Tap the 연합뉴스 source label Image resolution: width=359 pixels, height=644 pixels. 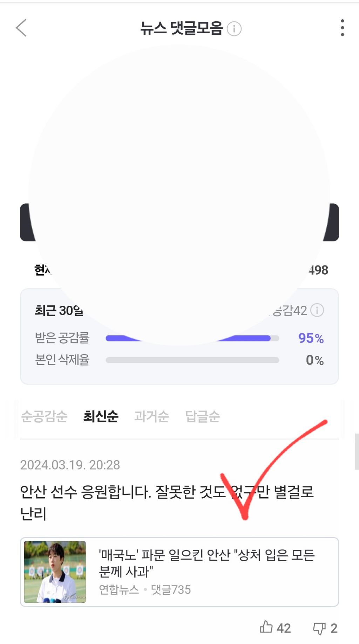click(x=119, y=590)
